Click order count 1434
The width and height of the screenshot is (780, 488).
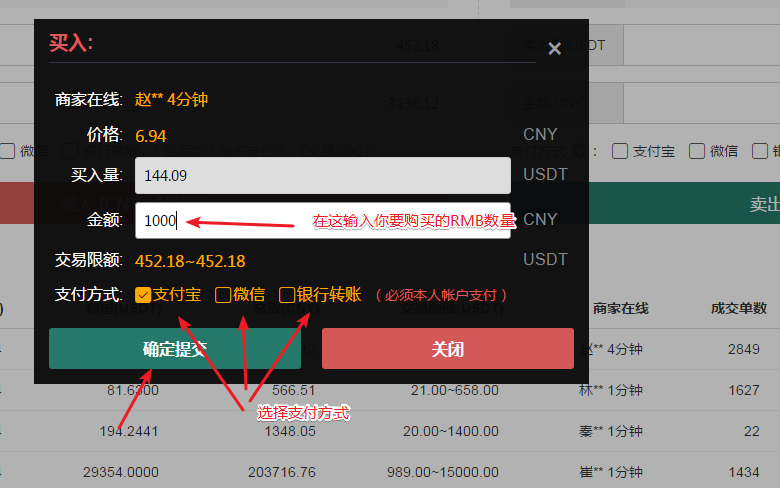(x=744, y=472)
